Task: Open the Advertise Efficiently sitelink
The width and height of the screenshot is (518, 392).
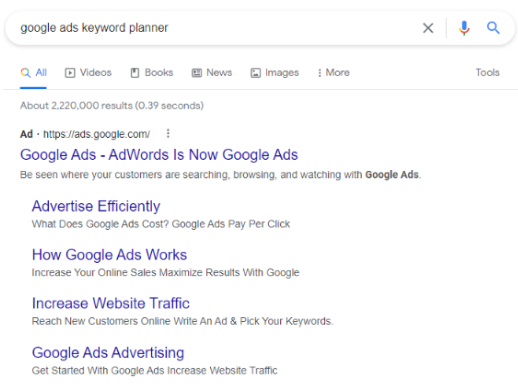Action: (x=96, y=206)
